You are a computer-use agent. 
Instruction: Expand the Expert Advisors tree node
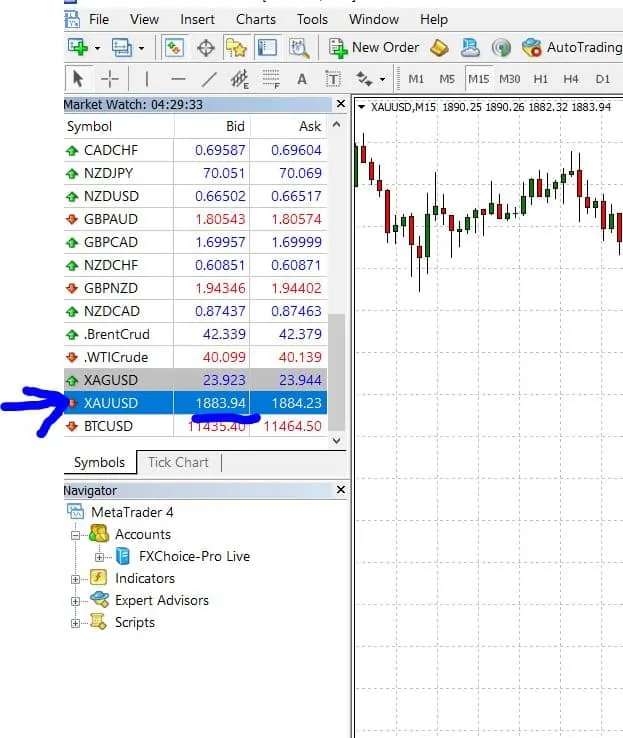pos(75,602)
